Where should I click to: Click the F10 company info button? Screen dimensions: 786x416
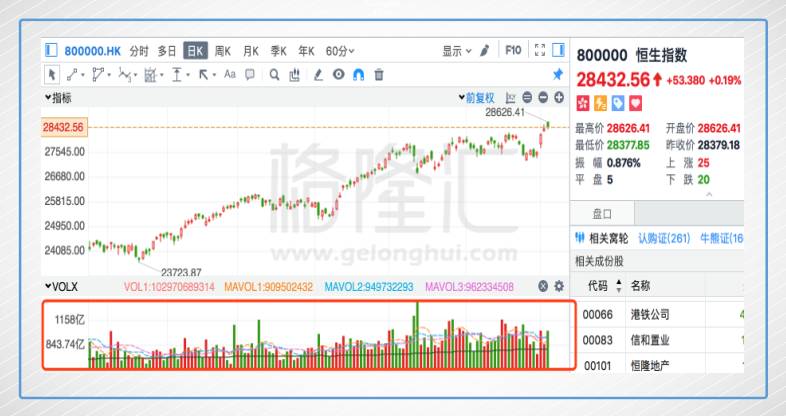(513, 50)
